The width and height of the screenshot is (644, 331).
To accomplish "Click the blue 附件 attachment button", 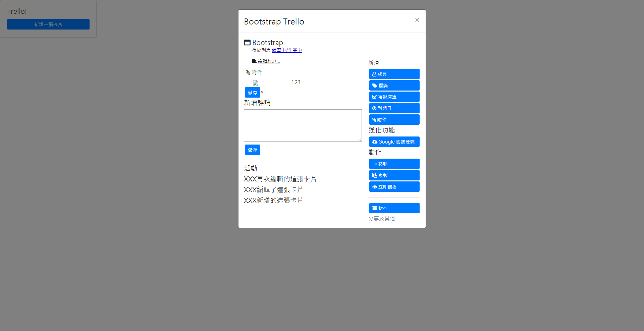I will (394, 120).
